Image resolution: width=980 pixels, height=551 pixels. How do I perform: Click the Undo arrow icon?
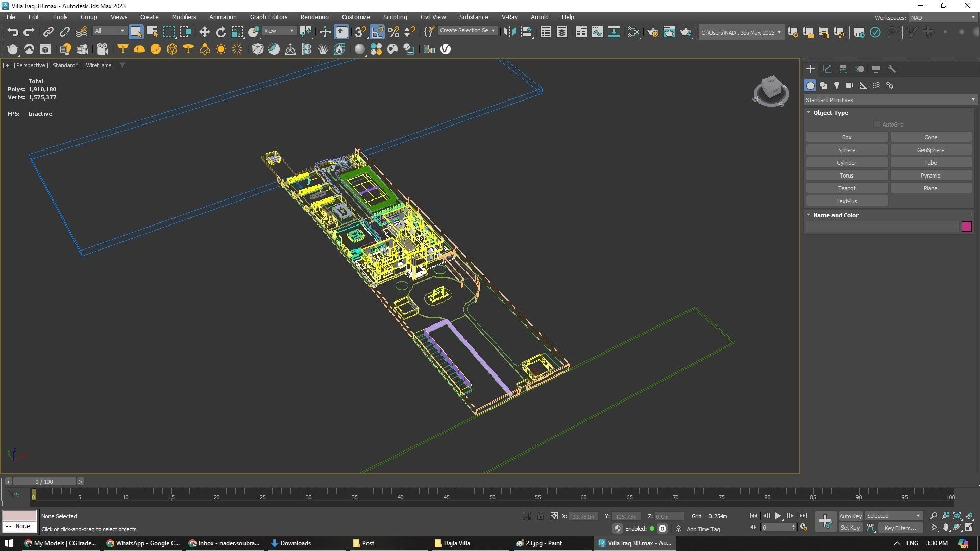pos(13,32)
